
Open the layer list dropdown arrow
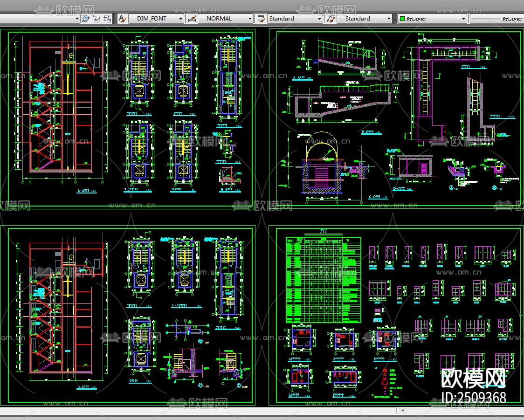(x=77, y=19)
